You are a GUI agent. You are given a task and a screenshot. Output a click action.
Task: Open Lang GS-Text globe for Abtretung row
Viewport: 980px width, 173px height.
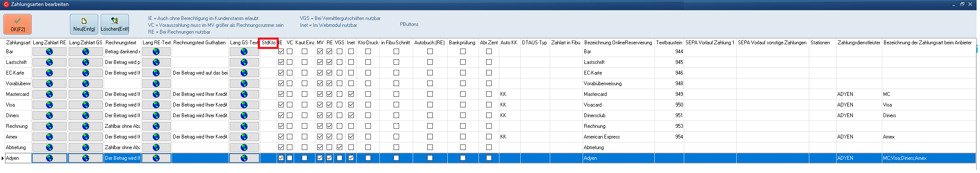point(244,147)
